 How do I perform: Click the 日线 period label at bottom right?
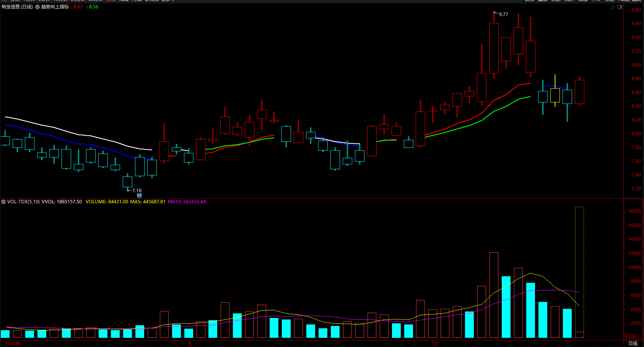(633, 343)
